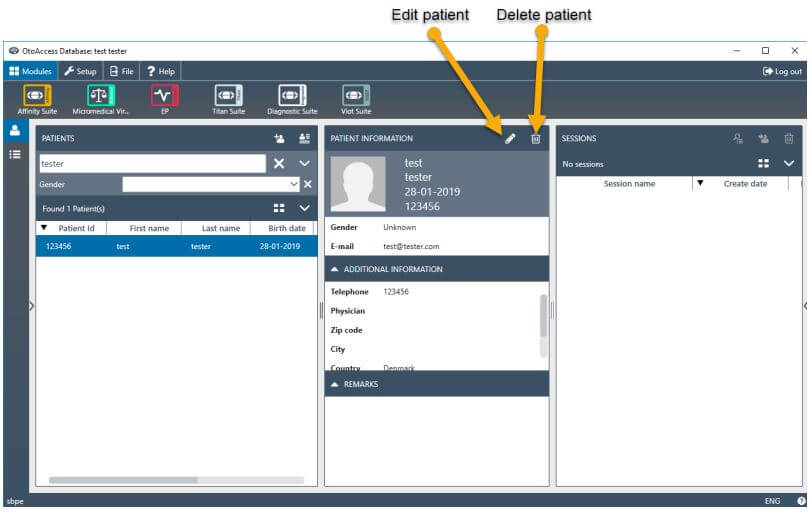Image resolution: width=812 pixels, height=512 pixels.
Task: Launch the Diagnostic Suite module
Action: click(292, 99)
